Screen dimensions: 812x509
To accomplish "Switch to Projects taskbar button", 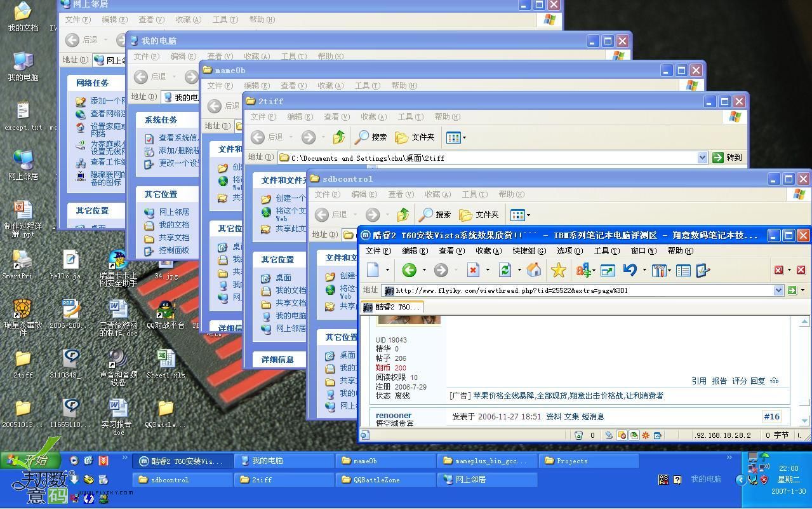I will pos(589,461).
